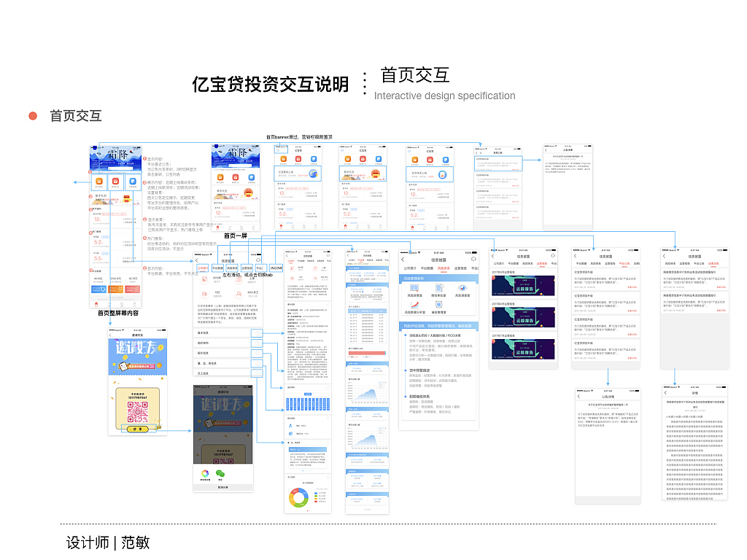Screen dimensions: 747x560
Task: Click the 风险调查室 eye icon
Action: (462, 287)
